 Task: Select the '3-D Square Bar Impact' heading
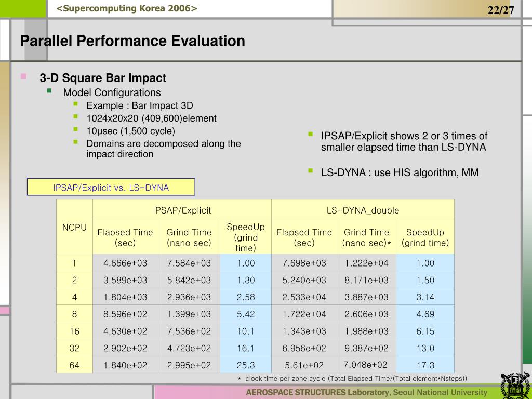[x=103, y=78]
